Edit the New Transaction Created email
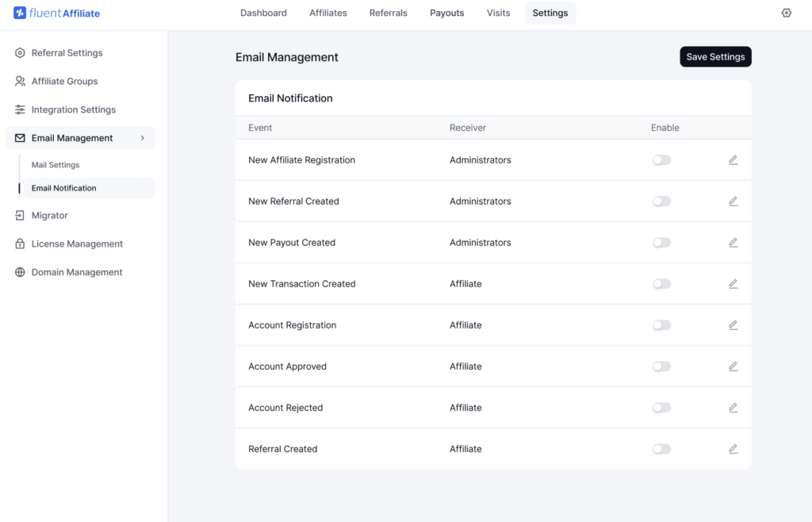Screen dimensions: 812x522 [x=733, y=284]
